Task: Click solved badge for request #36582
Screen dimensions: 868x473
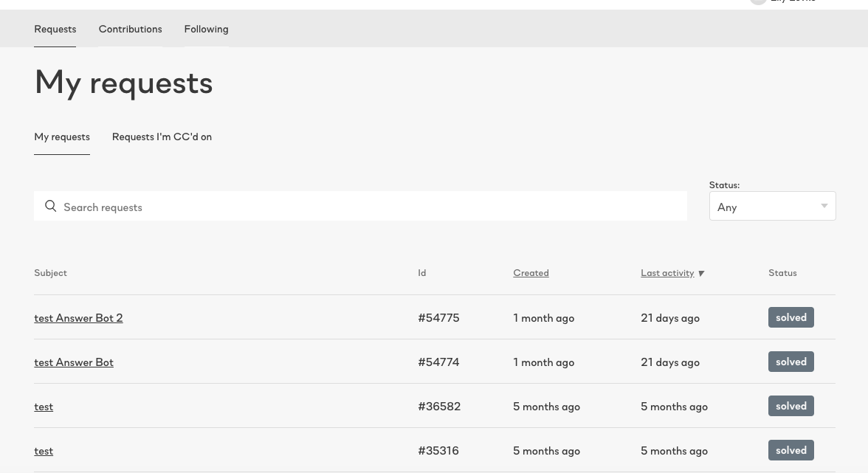Action: [x=791, y=406]
